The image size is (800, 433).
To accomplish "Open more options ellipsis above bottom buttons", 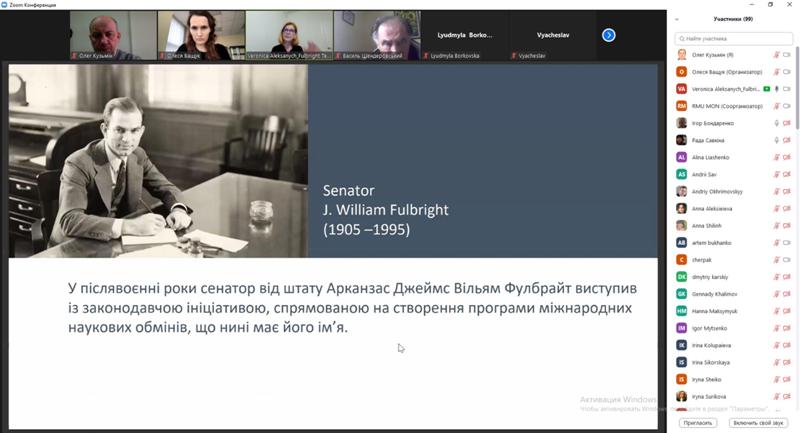I will (778, 410).
